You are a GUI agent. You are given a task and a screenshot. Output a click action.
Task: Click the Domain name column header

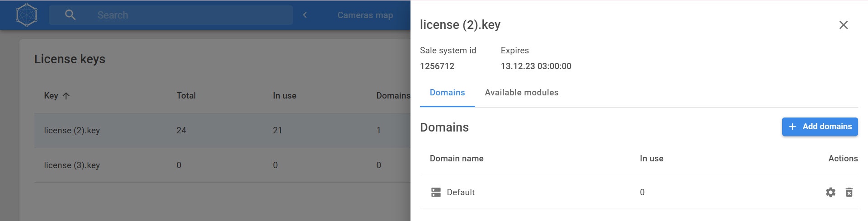point(456,159)
